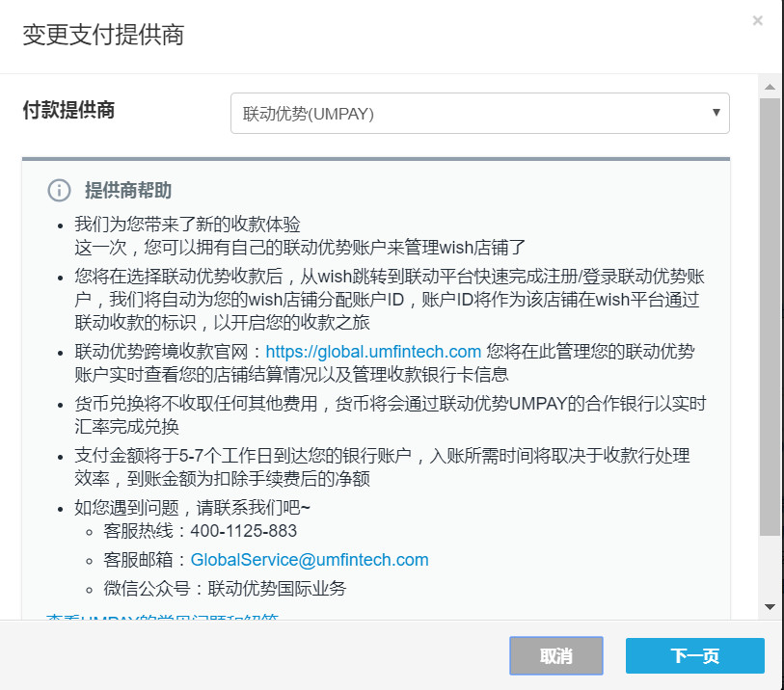
Task: Click the 微信公众号 联动优势国际业务 entry
Action: tap(222, 589)
